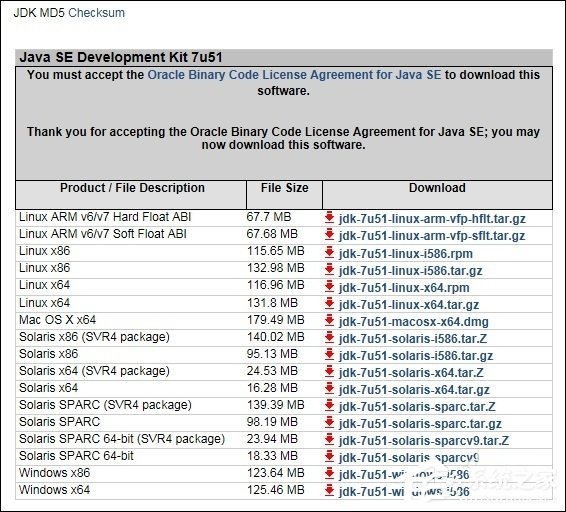Click red download icon beside jdk-7u51-linux-i586.rpm
Viewport: 566px width, 512px height.
[329, 252]
